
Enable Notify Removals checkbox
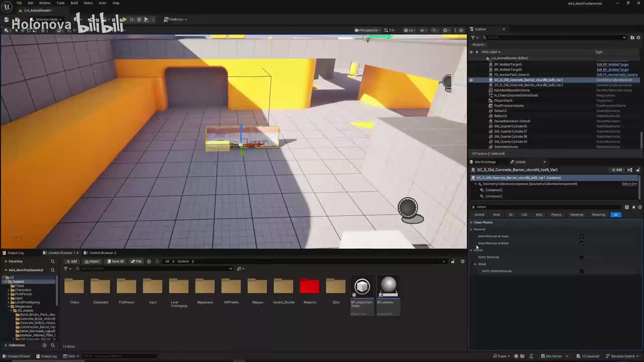point(582,257)
